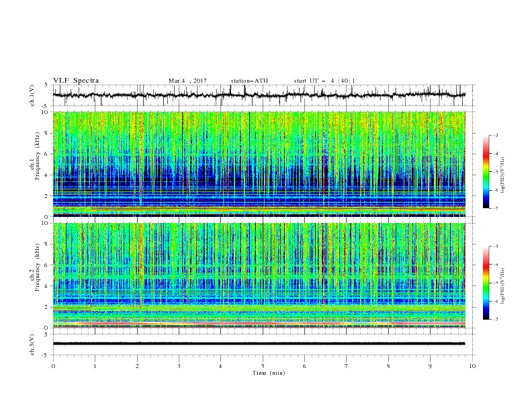The image size is (532, 411).
Task: Click the ch.1 voltage waveform trace
Action: pyautogui.click(x=259, y=95)
